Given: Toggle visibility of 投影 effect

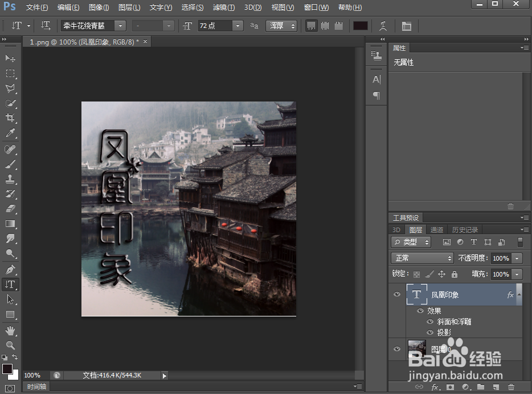Looking at the screenshot, I should (x=430, y=332).
